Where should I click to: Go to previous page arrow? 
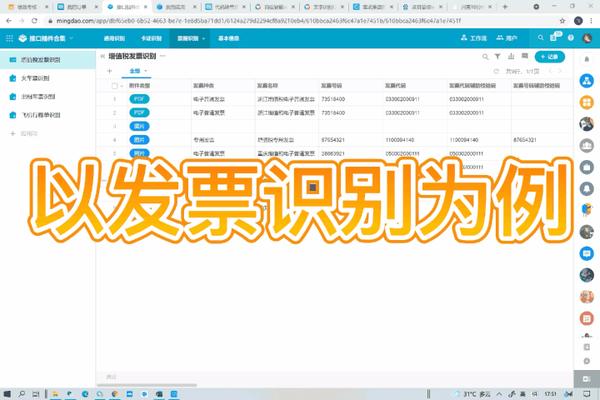(x=550, y=71)
